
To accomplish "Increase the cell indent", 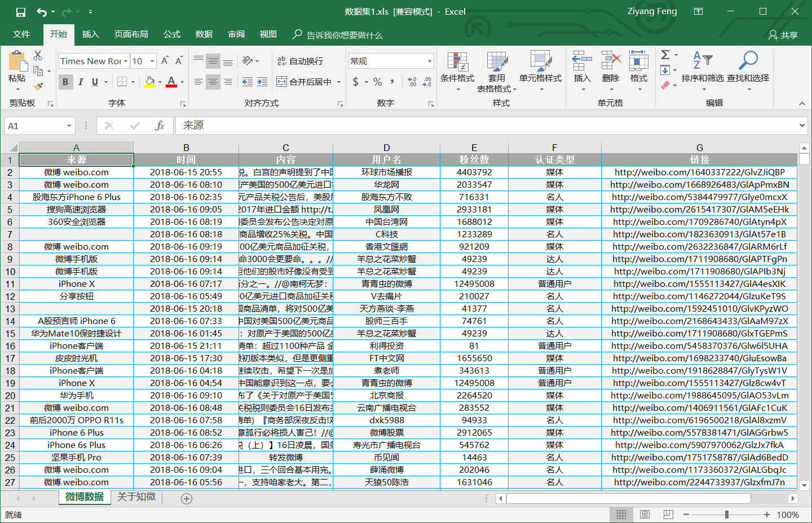I will pos(262,82).
